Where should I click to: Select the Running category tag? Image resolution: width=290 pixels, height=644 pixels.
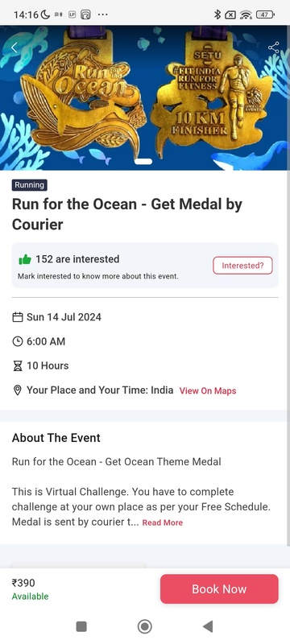(30, 185)
